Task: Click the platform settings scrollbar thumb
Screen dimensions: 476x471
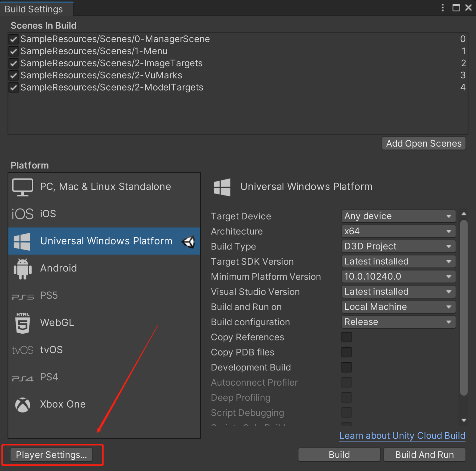Action: (464, 308)
